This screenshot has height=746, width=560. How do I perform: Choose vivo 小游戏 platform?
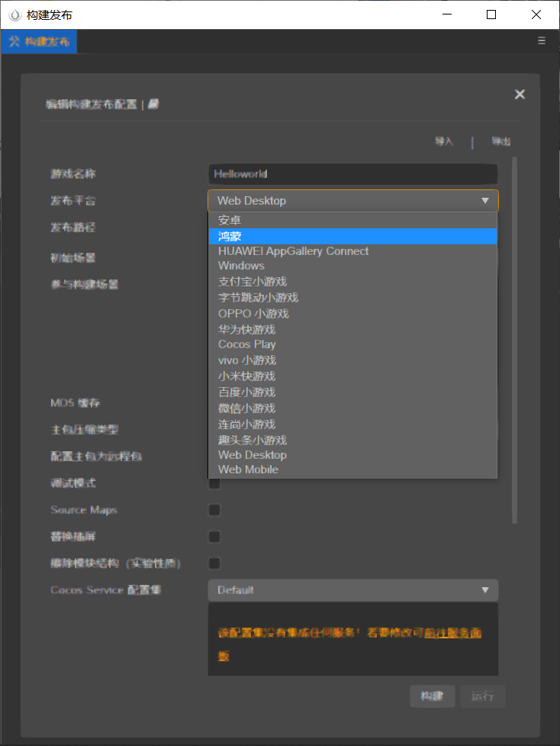click(x=352, y=360)
